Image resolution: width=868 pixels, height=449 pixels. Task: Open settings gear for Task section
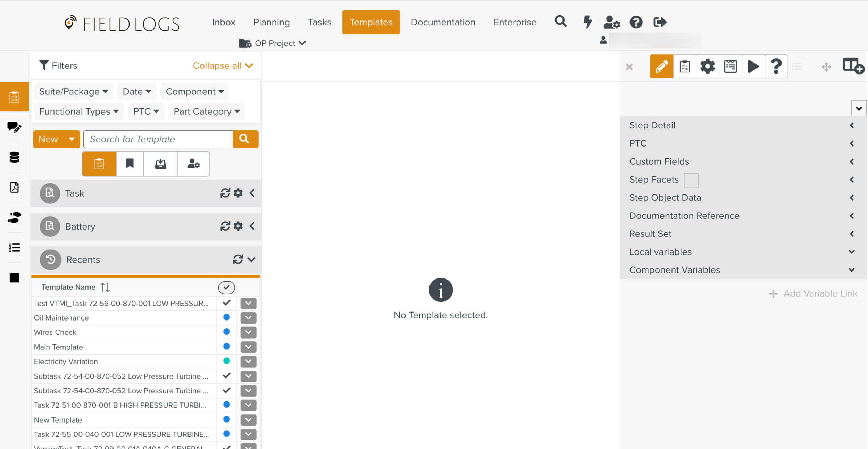coord(238,193)
